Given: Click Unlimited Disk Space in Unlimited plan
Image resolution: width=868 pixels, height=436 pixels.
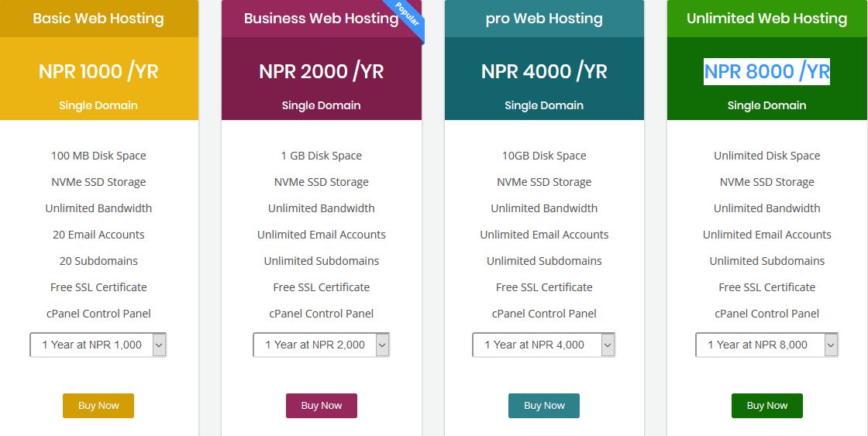Looking at the screenshot, I should [x=766, y=156].
